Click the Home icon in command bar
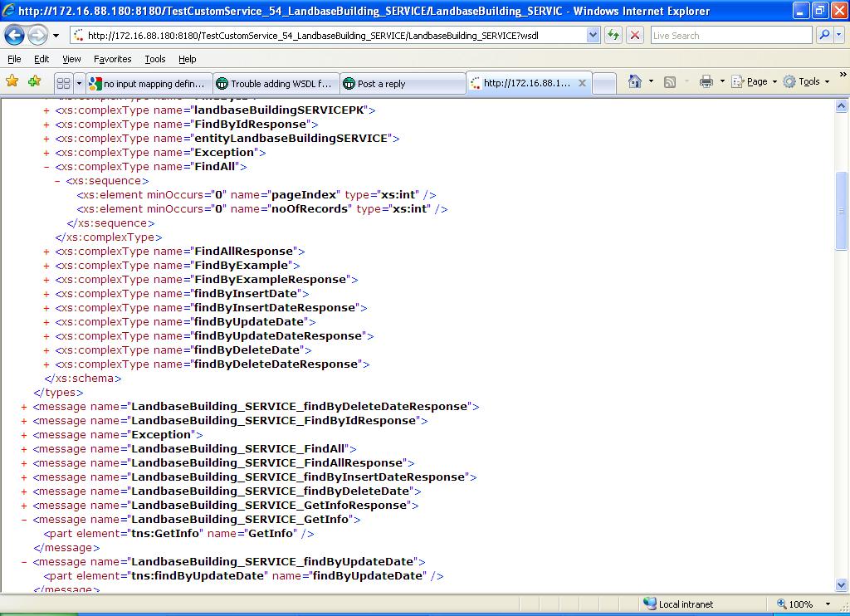The height and width of the screenshot is (616, 850). click(635, 82)
